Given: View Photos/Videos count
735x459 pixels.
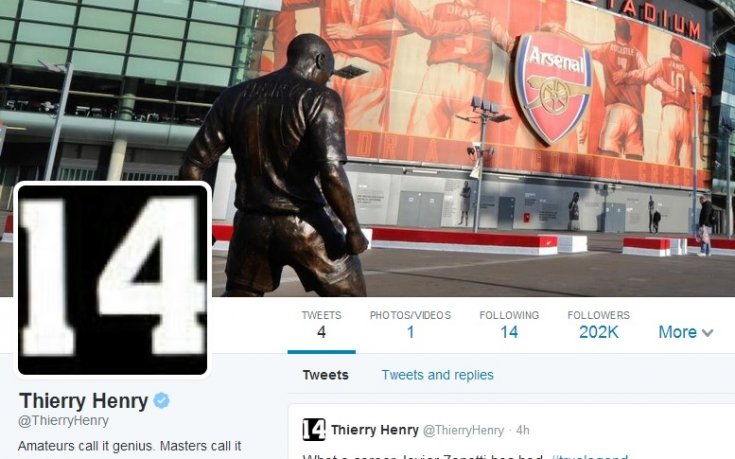Looking at the screenshot, I should pos(410,324).
